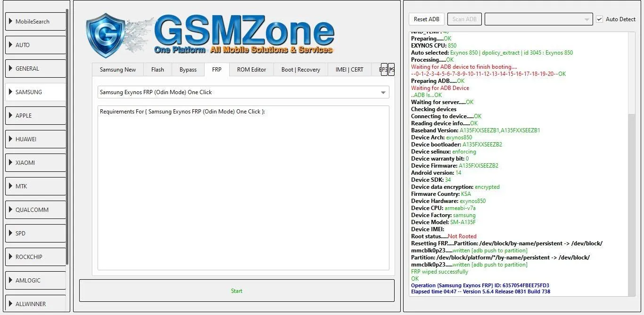Click inside the Requirements text area
Viewport: 644px width, 315px height.
tap(243, 188)
